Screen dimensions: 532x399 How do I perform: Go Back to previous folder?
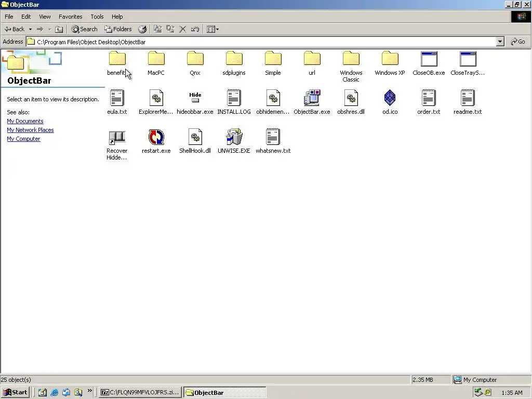(x=14, y=29)
